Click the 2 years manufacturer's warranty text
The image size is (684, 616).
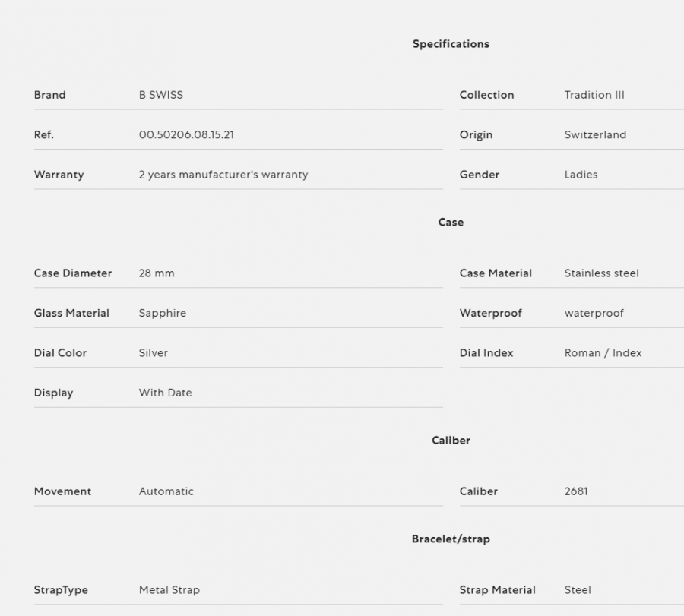click(223, 175)
